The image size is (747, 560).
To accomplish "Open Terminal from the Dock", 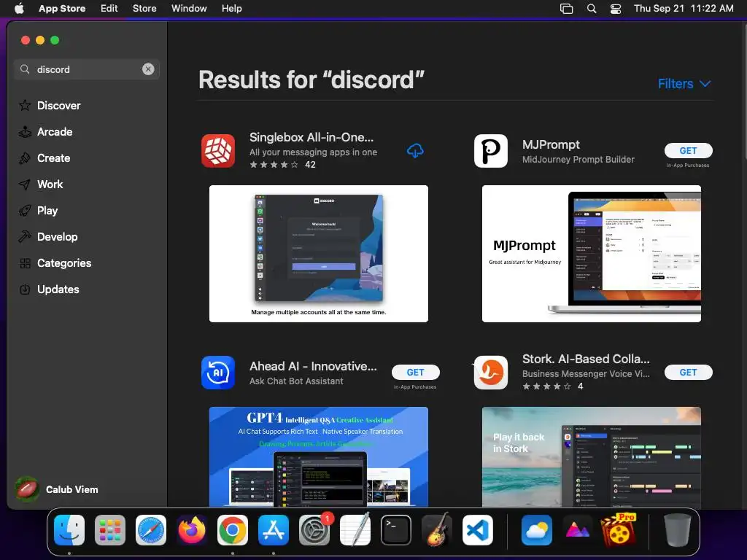I will (396, 530).
